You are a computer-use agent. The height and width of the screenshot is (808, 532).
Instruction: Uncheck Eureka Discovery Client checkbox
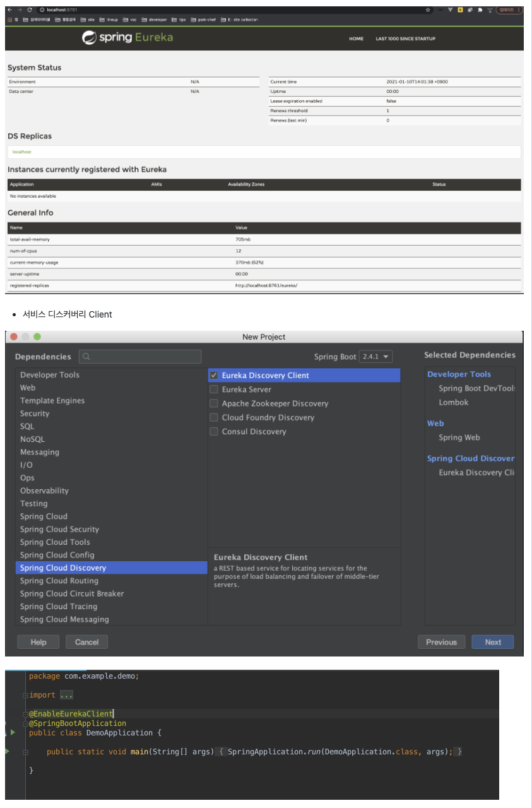point(214,375)
